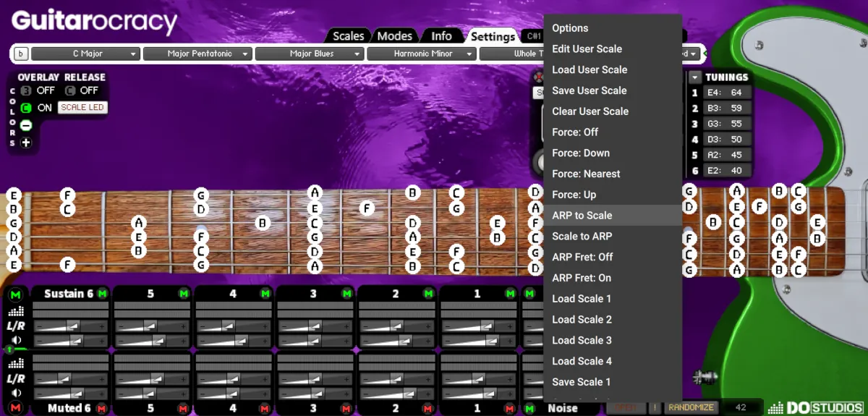Click the sustain level meter icon
Image resolution: width=868 pixels, height=416 pixels.
click(x=16, y=311)
